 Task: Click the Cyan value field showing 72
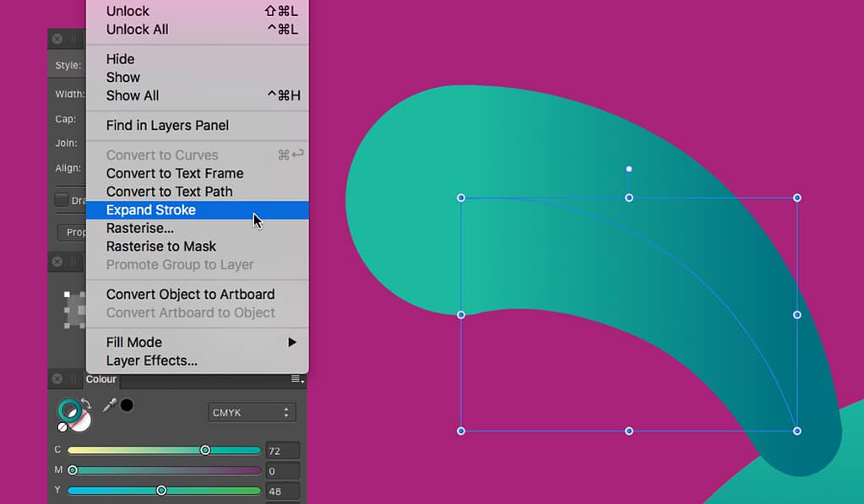[282, 451]
